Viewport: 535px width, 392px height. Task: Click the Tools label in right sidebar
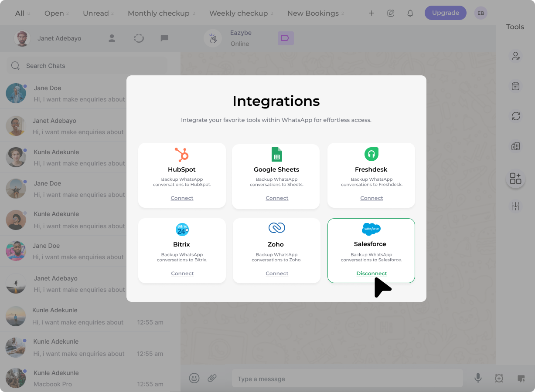[x=515, y=27]
